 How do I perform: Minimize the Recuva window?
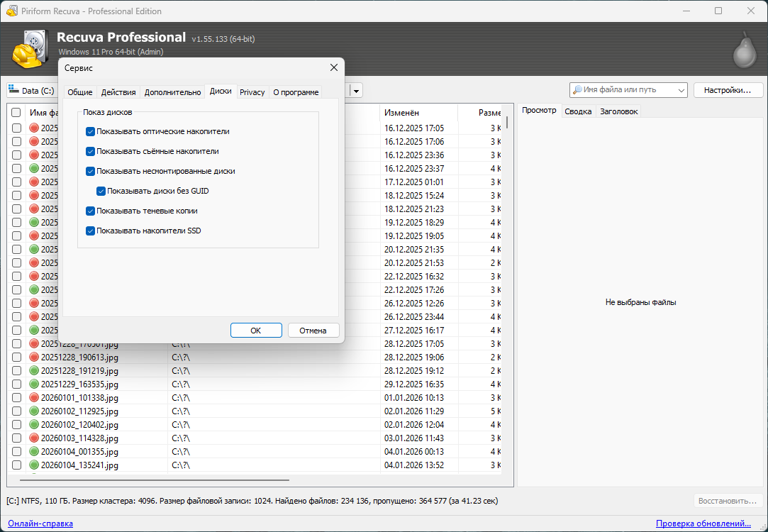tap(686, 11)
